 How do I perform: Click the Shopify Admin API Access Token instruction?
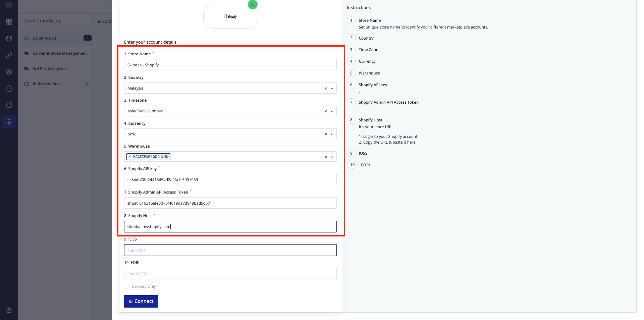[x=388, y=102]
